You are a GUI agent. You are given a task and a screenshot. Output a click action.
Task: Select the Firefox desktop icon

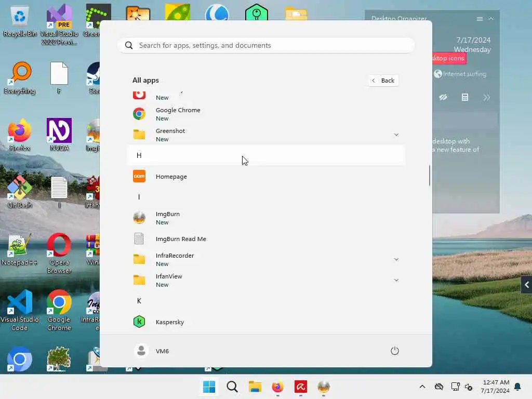[20, 135]
